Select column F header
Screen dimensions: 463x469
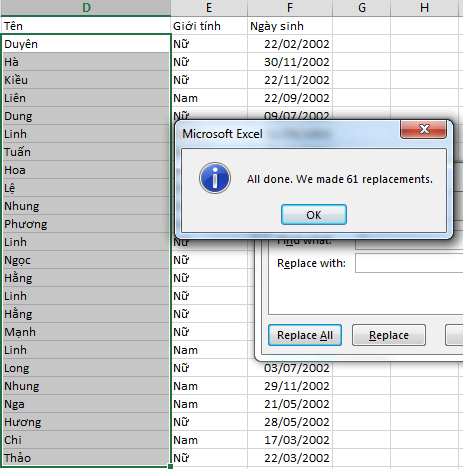point(290,8)
